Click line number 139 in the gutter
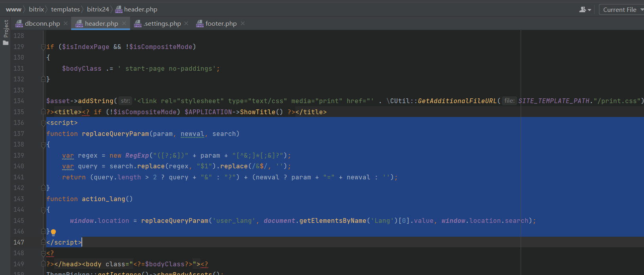Screen dimensions: 644x275 19,155
